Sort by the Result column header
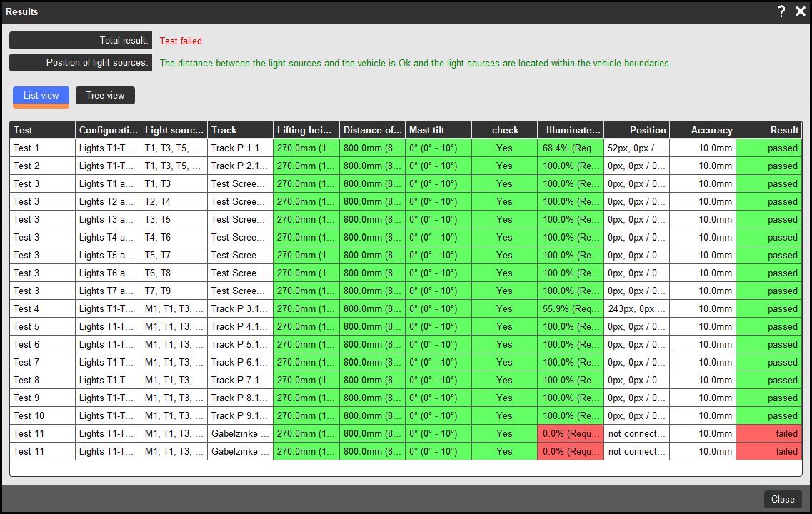 (769, 131)
